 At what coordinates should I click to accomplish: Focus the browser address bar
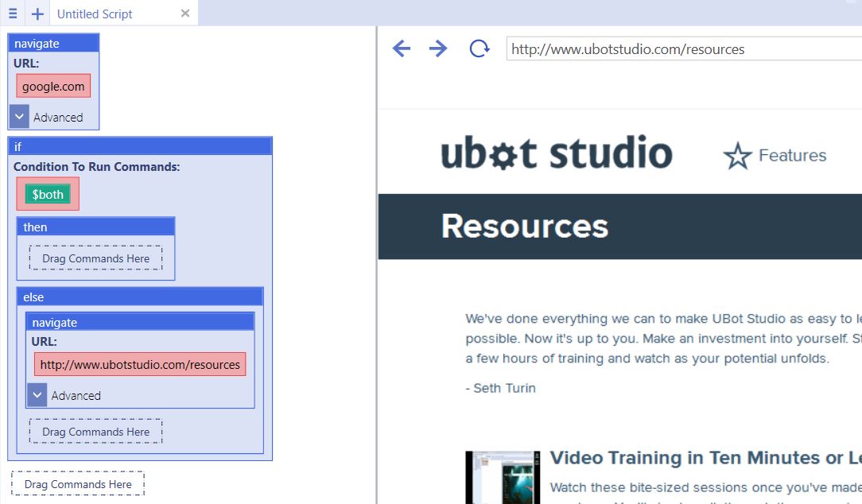click(x=684, y=49)
